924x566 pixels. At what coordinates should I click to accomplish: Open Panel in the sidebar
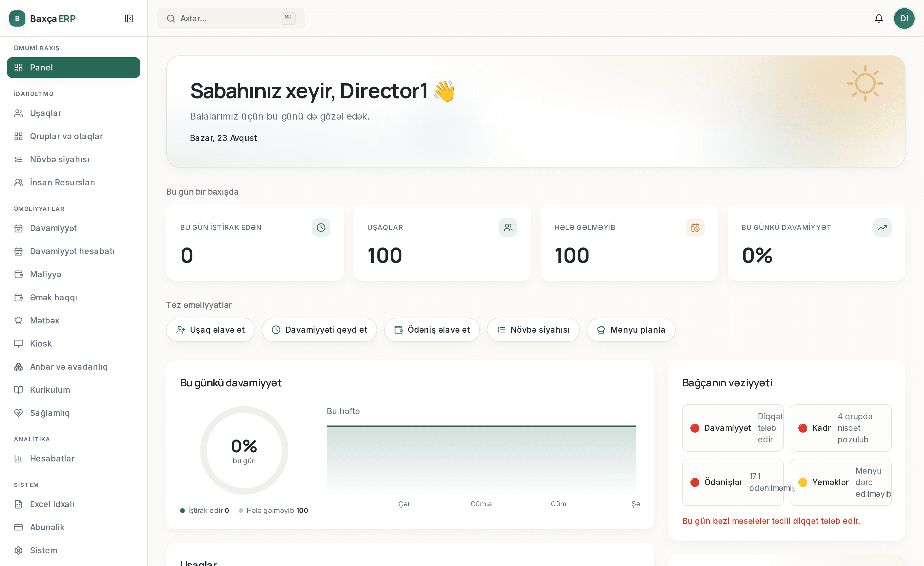(74, 68)
